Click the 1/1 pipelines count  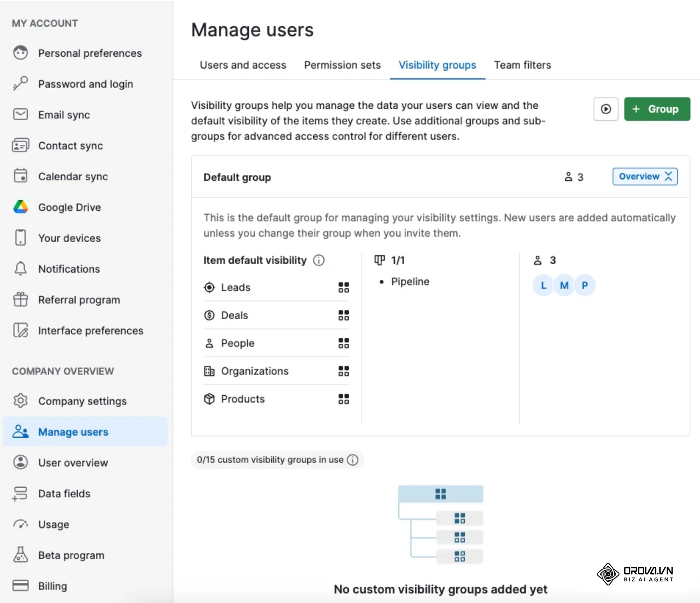pyautogui.click(x=389, y=261)
